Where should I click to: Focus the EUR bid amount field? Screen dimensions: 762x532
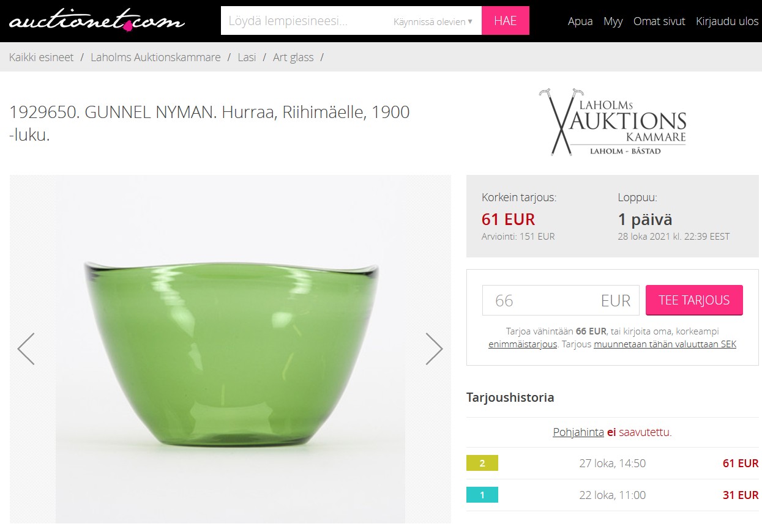point(561,300)
